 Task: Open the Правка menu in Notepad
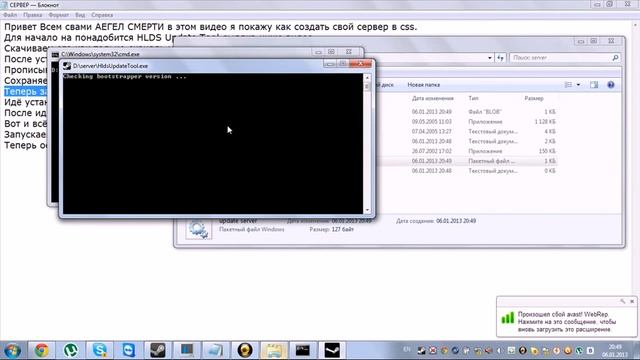(33, 15)
